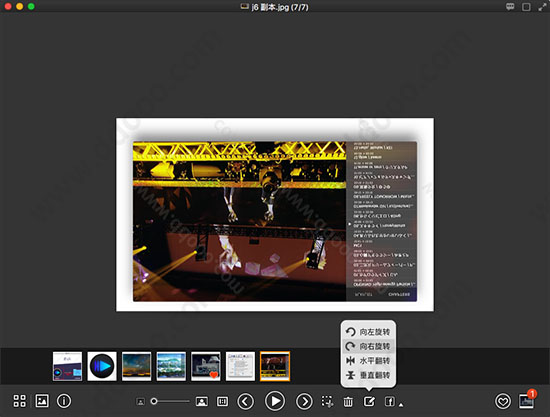Switch to single image view icon
This screenshot has height=417, width=550.
(x=42, y=401)
